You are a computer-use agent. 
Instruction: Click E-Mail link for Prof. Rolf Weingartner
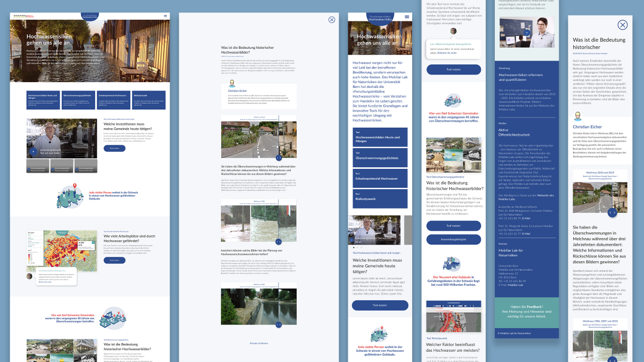point(525,218)
